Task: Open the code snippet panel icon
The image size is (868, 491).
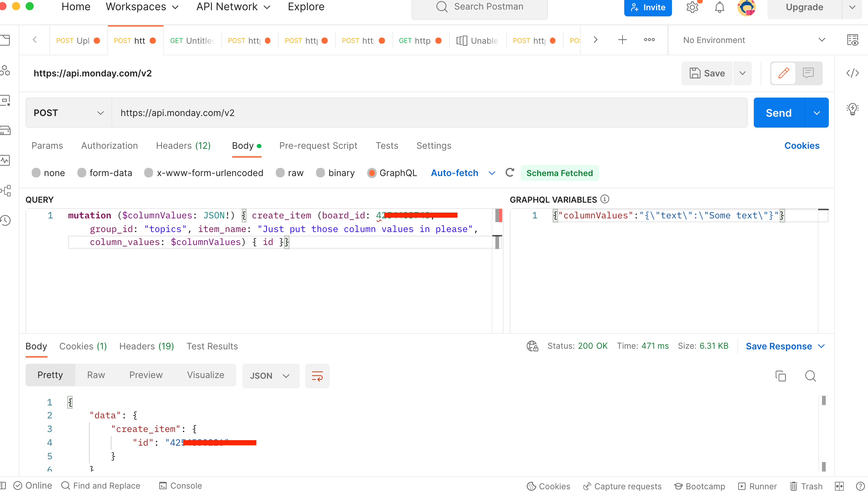Action: [x=852, y=73]
